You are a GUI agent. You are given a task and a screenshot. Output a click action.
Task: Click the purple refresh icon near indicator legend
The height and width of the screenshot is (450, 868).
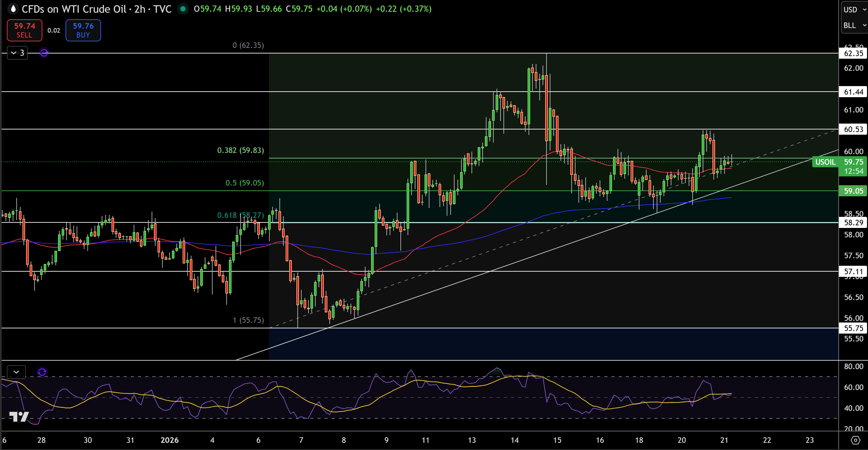pyautogui.click(x=44, y=53)
